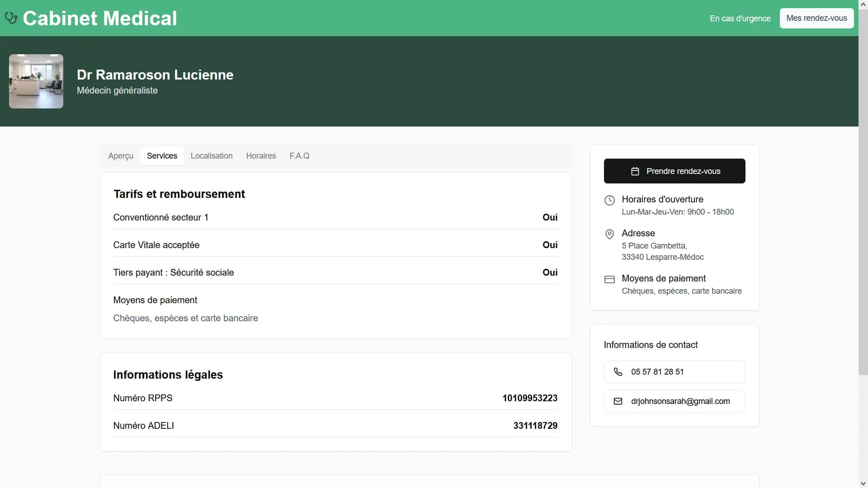Click Oui value for Tiers payant
The image size is (868, 488).
click(550, 272)
